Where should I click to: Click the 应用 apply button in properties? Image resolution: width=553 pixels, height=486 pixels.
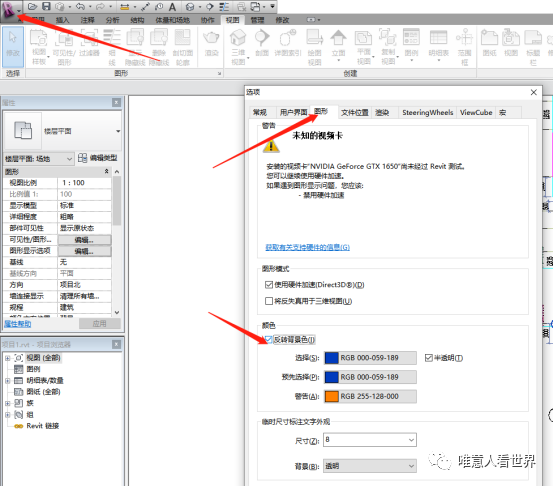tap(99, 323)
